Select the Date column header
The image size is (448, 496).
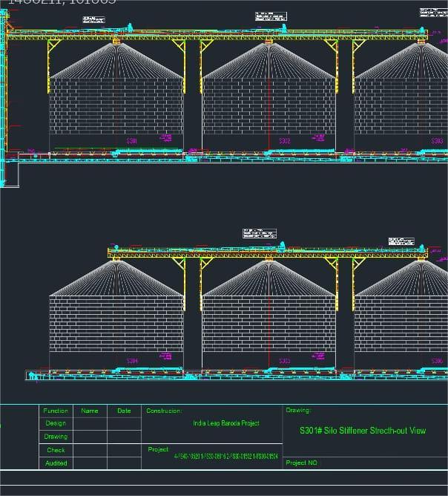(x=124, y=411)
